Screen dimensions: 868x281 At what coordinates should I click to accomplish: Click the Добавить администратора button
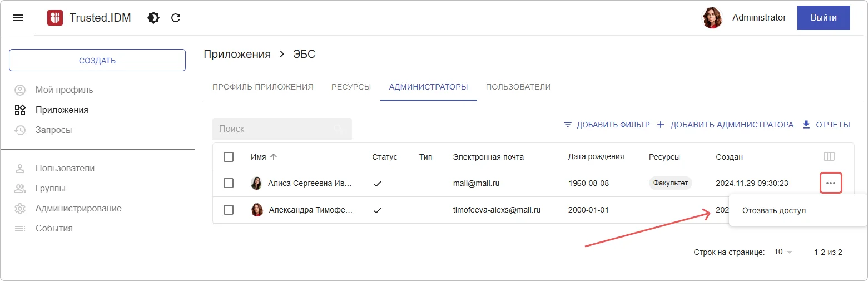pyautogui.click(x=725, y=125)
